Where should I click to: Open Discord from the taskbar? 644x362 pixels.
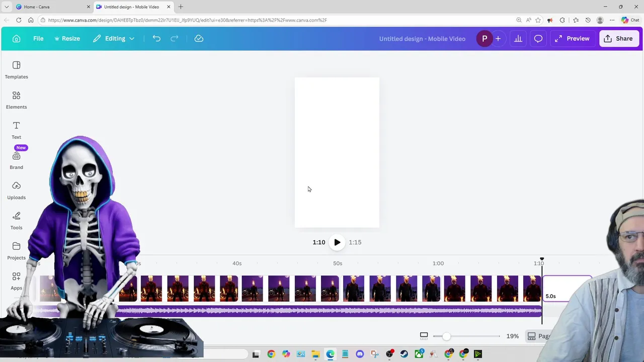(360, 354)
